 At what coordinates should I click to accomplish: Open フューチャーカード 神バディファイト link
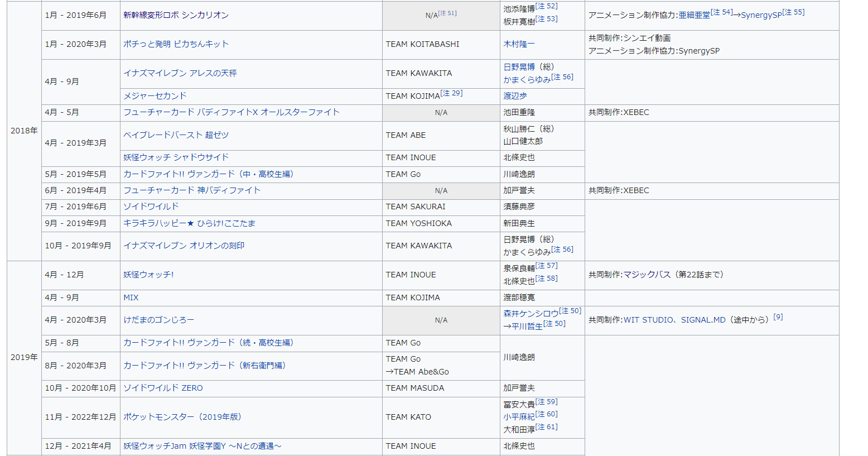[191, 190]
